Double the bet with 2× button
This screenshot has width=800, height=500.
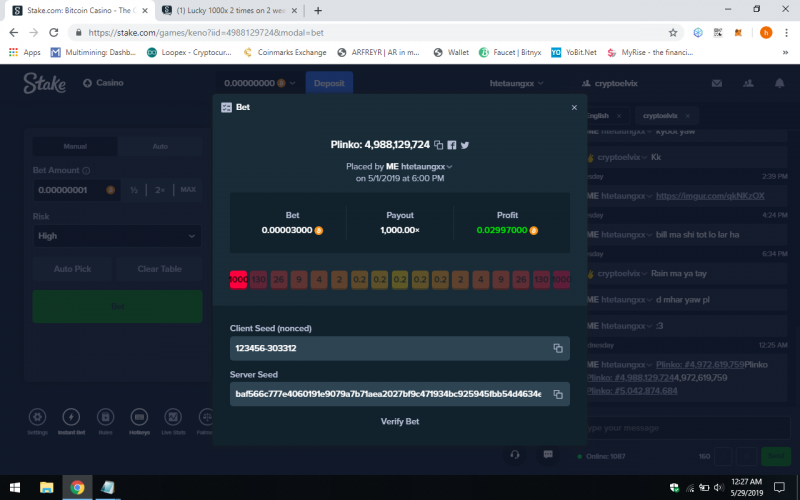[x=160, y=190]
